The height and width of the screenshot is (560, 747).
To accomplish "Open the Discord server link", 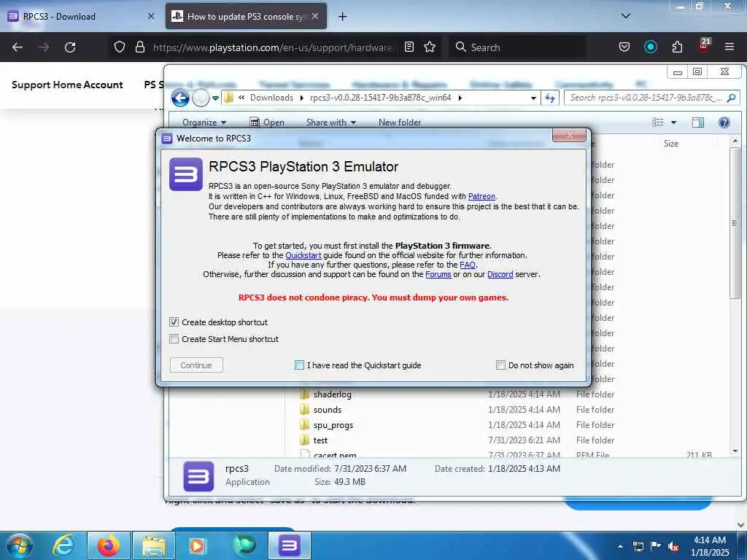I will point(500,274).
